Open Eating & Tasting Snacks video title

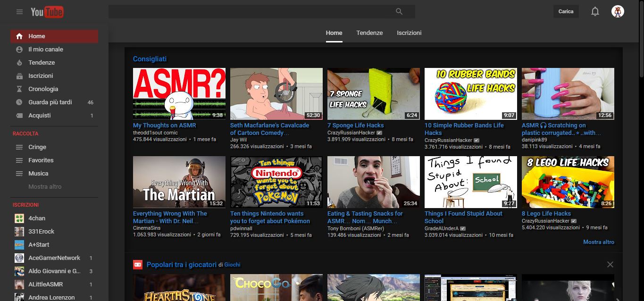pos(365,217)
